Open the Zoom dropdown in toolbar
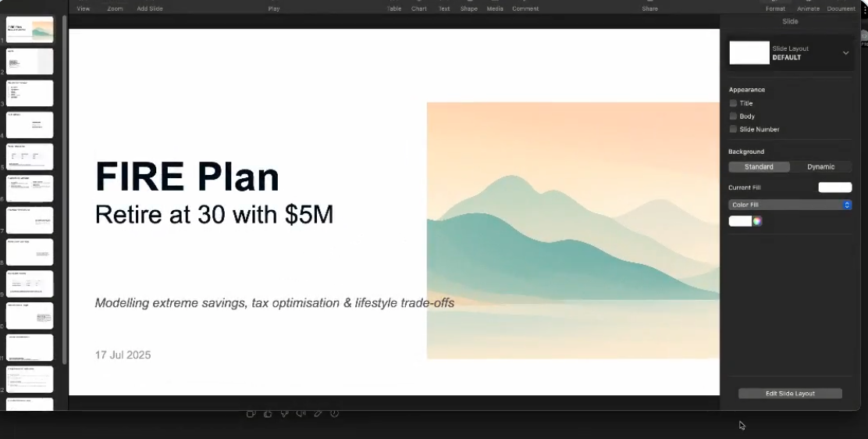The width and height of the screenshot is (868, 439). tap(115, 9)
